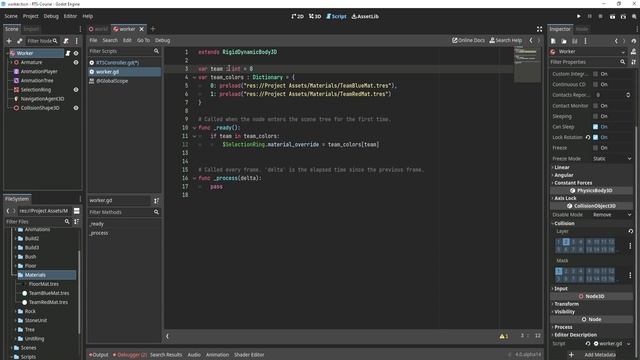The height and width of the screenshot is (360, 640).
Task: Revert collision Layer to default
Action: 631,231
